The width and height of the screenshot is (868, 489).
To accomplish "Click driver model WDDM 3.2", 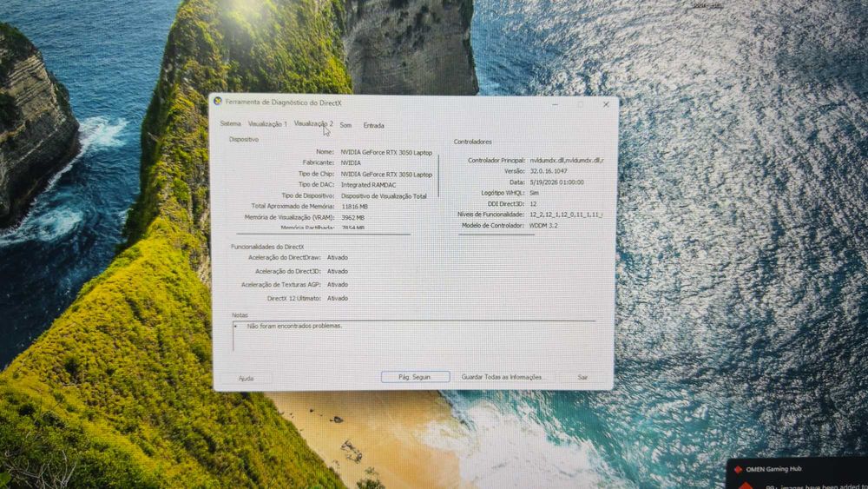I will point(543,226).
